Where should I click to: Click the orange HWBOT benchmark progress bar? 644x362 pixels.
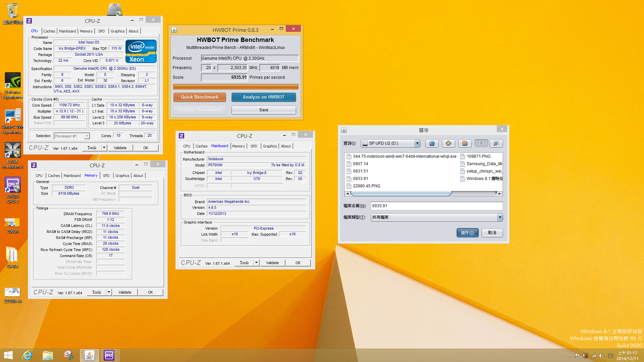235,86
